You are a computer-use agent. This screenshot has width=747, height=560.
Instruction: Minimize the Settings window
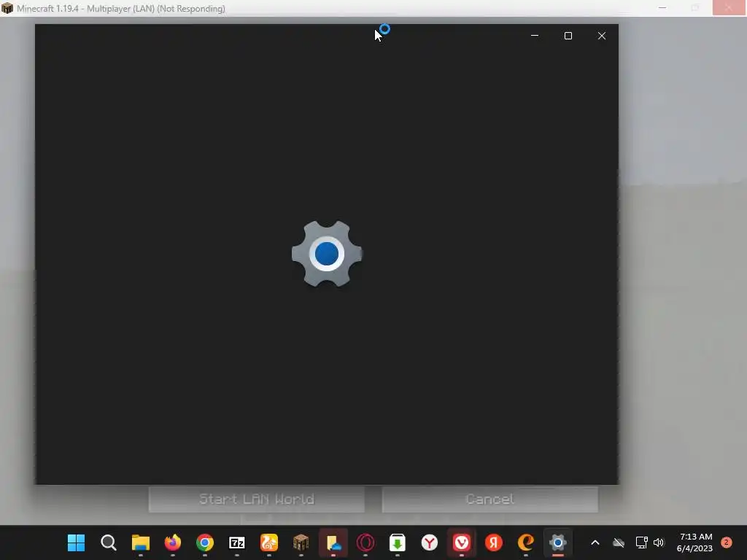535,36
